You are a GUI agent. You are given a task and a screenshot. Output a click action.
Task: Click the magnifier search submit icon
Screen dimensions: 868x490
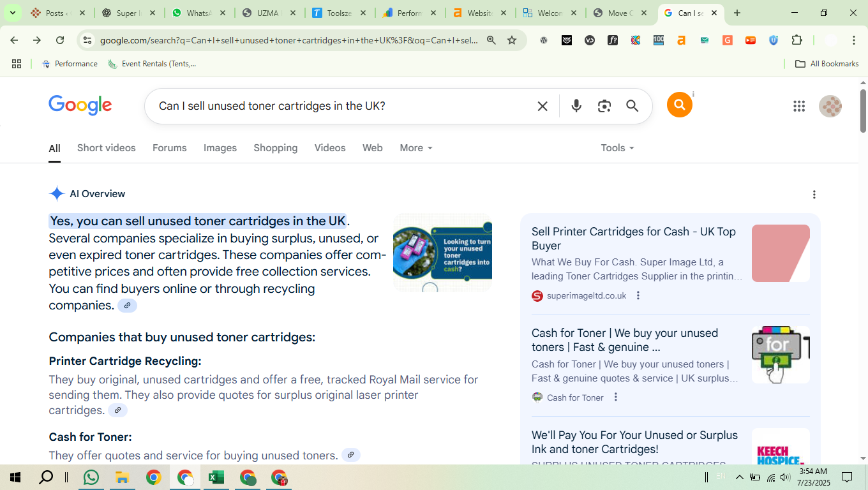tap(632, 106)
